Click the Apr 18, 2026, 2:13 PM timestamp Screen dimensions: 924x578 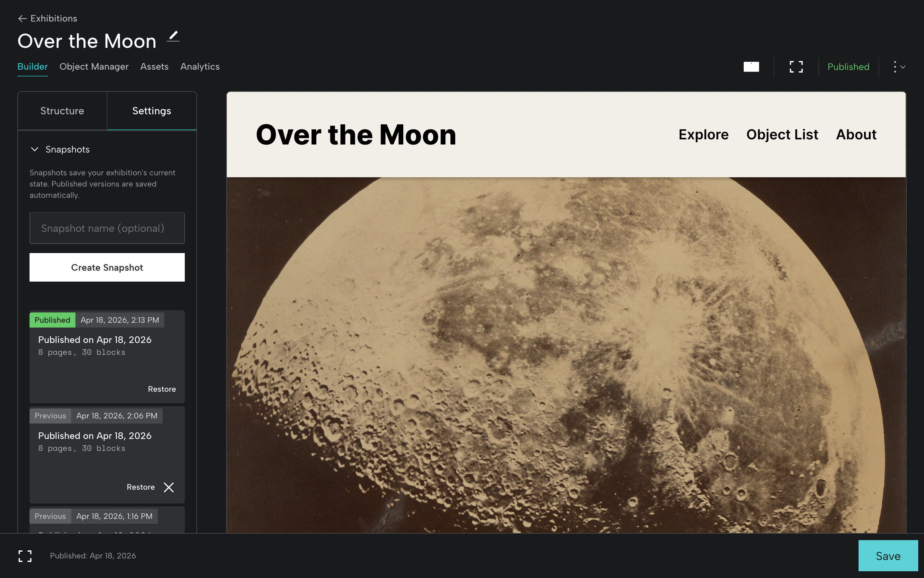point(119,320)
